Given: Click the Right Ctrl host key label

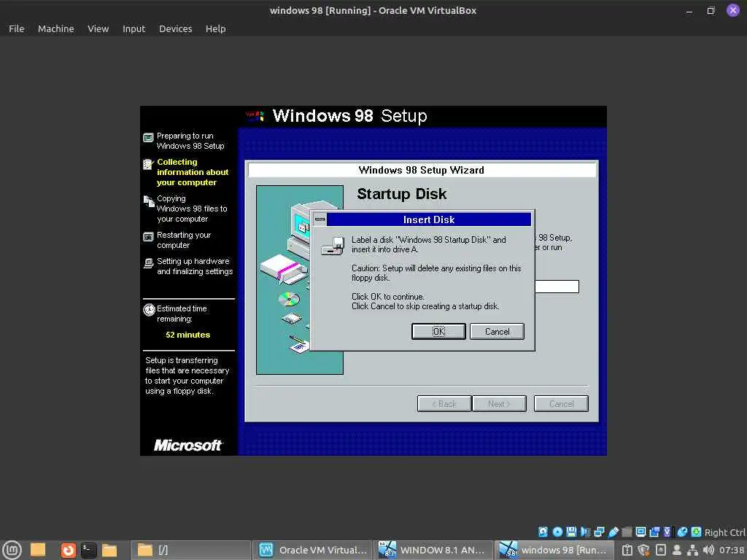Looking at the screenshot, I should pyautogui.click(x=724, y=532).
